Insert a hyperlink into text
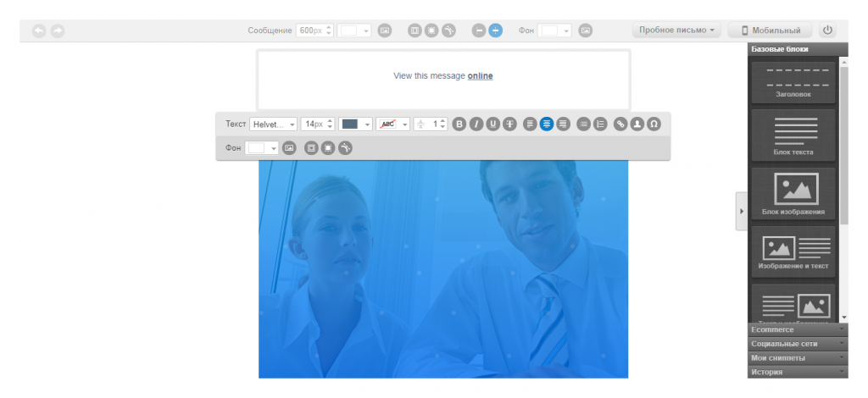868x398 pixels. (620, 124)
